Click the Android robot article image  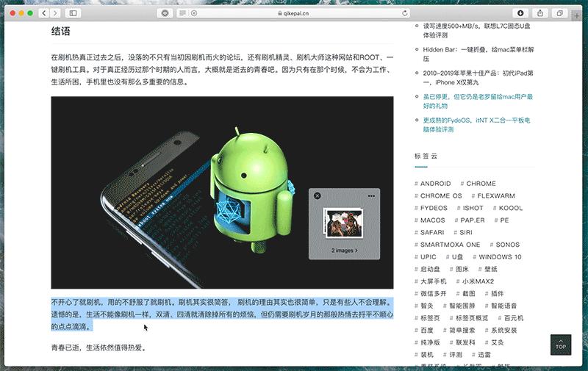tap(222, 192)
